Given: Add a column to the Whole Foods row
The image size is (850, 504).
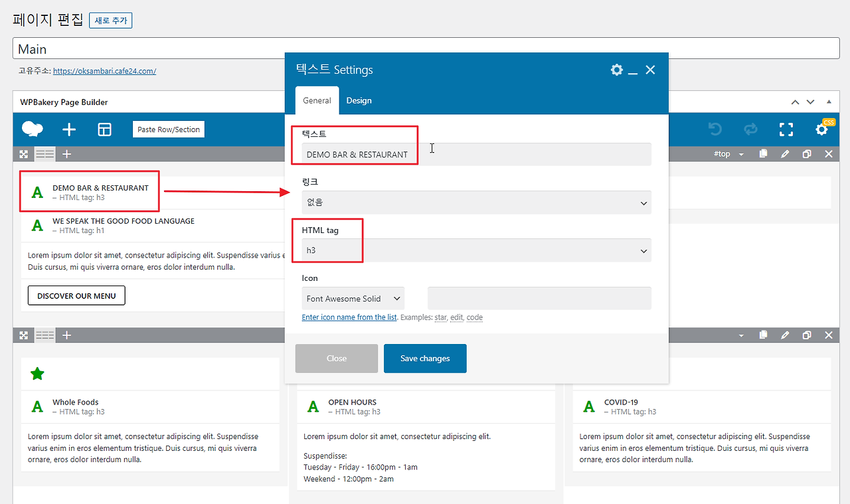Looking at the screenshot, I should [x=66, y=335].
